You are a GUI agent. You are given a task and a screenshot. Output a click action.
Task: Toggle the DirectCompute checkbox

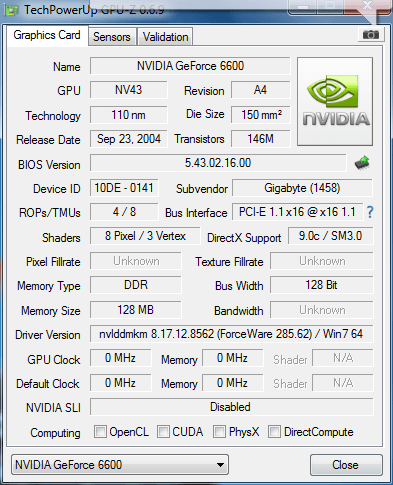point(274,431)
